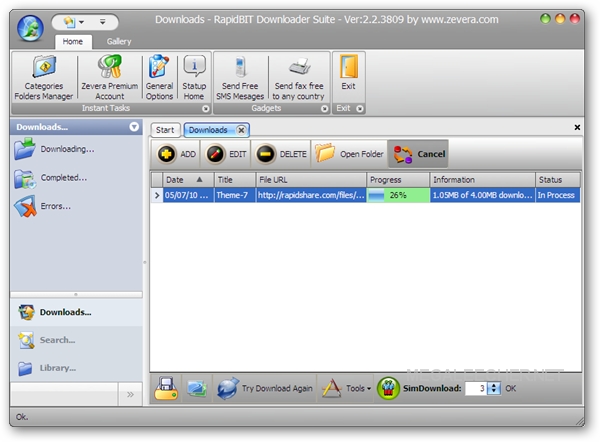Click OK next to SimDownload
Viewport: 600px width, 442px height.
[510, 389]
